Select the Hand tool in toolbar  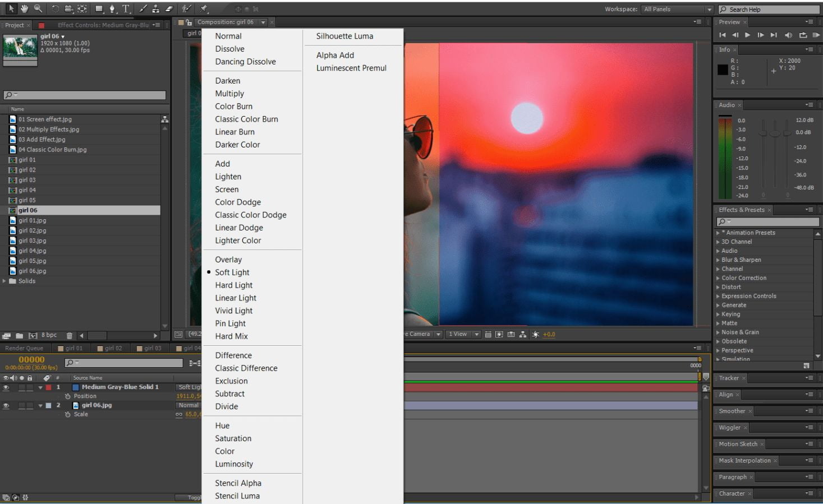pyautogui.click(x=25, y=8)
